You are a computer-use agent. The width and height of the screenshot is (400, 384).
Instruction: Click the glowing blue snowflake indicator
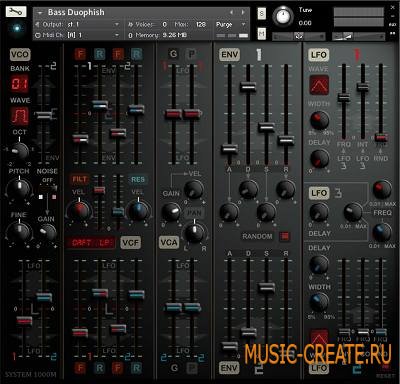16,28
